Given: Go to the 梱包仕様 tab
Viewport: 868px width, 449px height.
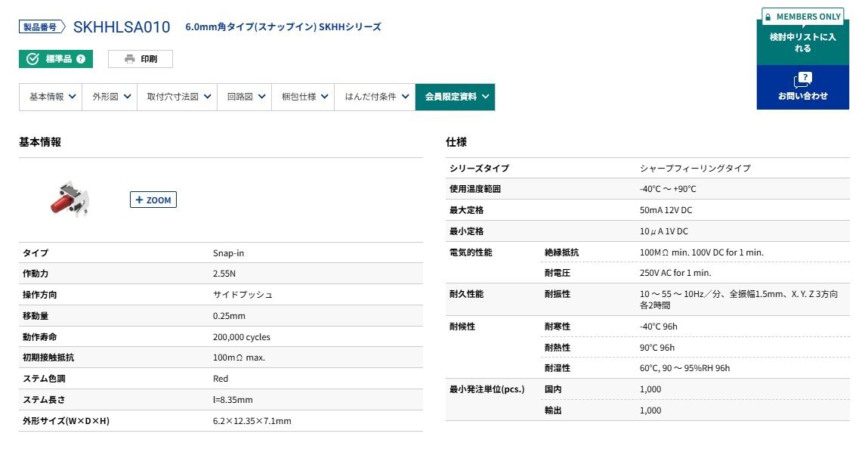Looking at the screenshot, I should coord(302,97).
